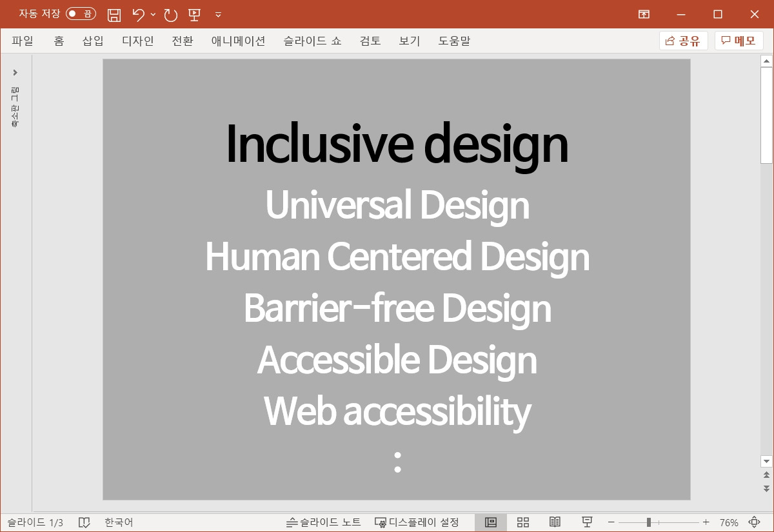Open Ribbon Display Options icon
The width and height of the screenshot is (774, 532).
[x=644, y=14]
